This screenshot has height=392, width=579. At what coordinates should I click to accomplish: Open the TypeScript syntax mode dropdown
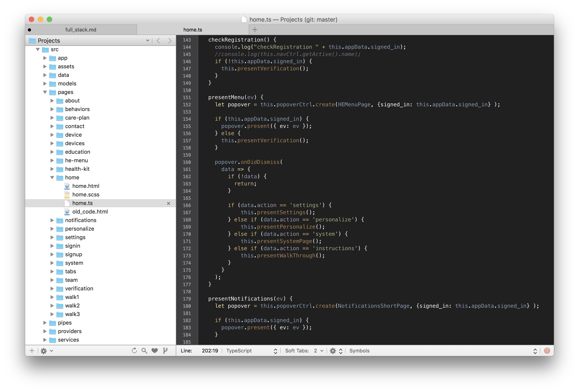(251, 351)
